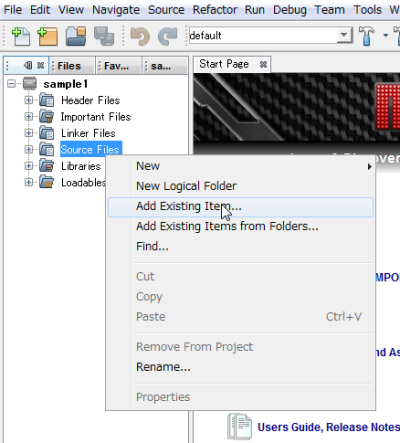The image size is (400, 443).
Task: Click the Open Project folder icon
Action: point(76,36)
